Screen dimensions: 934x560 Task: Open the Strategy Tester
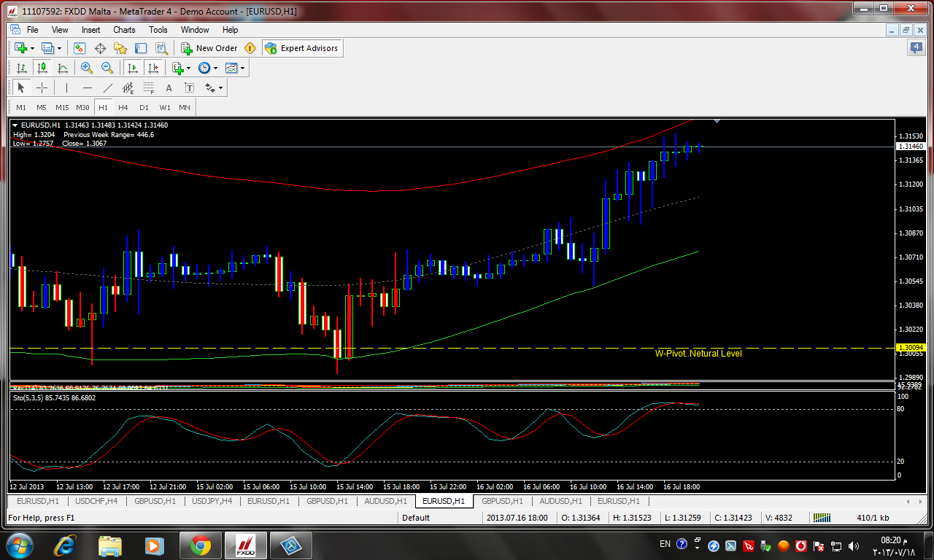point(161,48)
